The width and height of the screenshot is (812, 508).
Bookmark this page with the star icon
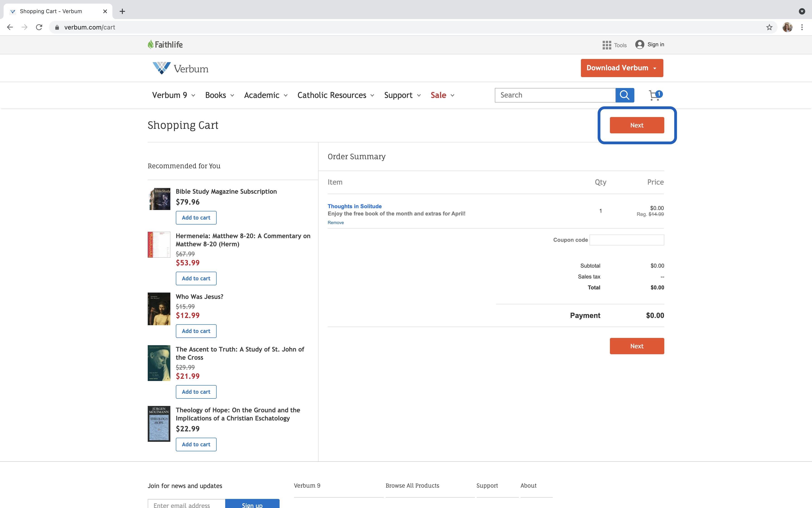[769, 27]
